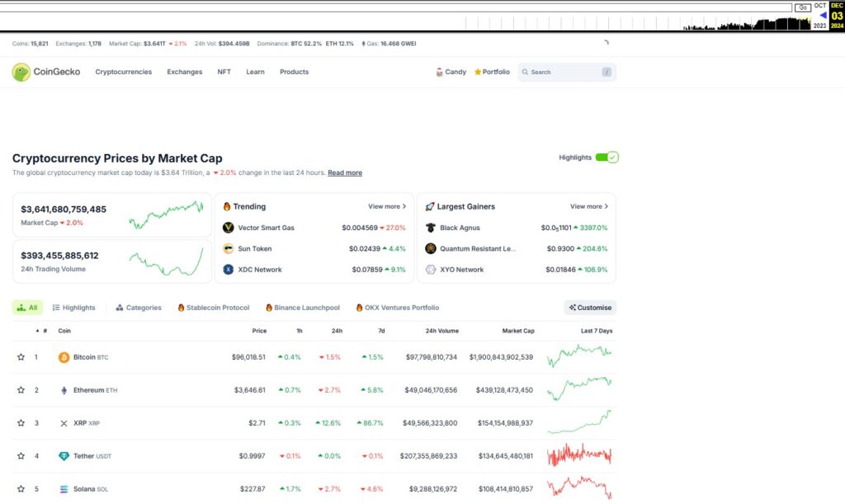
Task: Click the gas pump icon in stats bar
Action: pos(363,44)
